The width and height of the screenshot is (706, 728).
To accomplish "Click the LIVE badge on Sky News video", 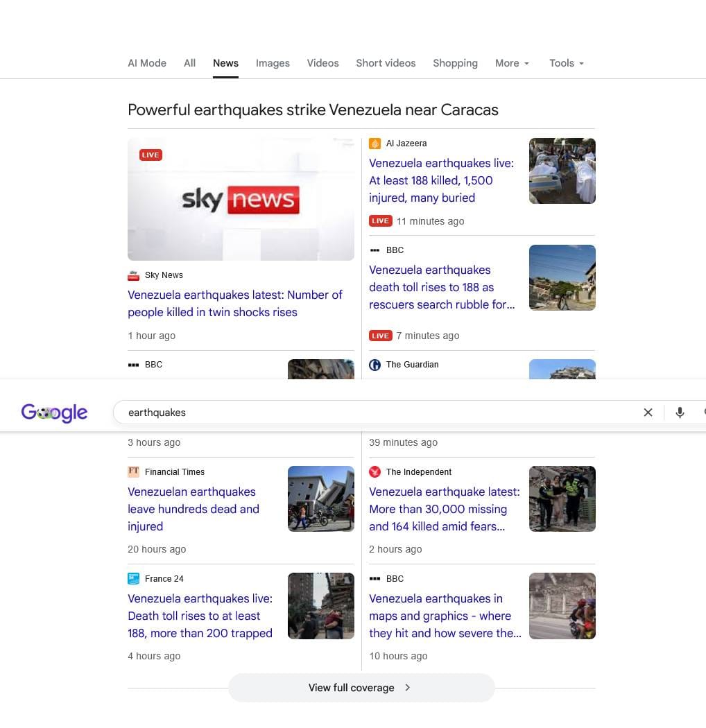I will [150, 155].
